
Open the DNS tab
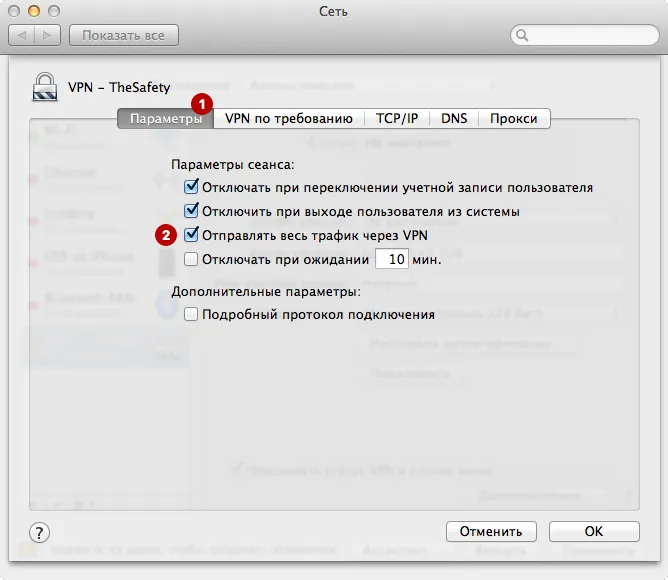coord(454,118)
